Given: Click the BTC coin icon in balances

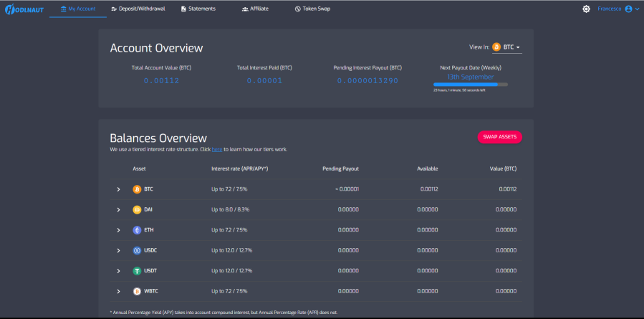Looking at the screenshot, I should (x=137, y=189).
